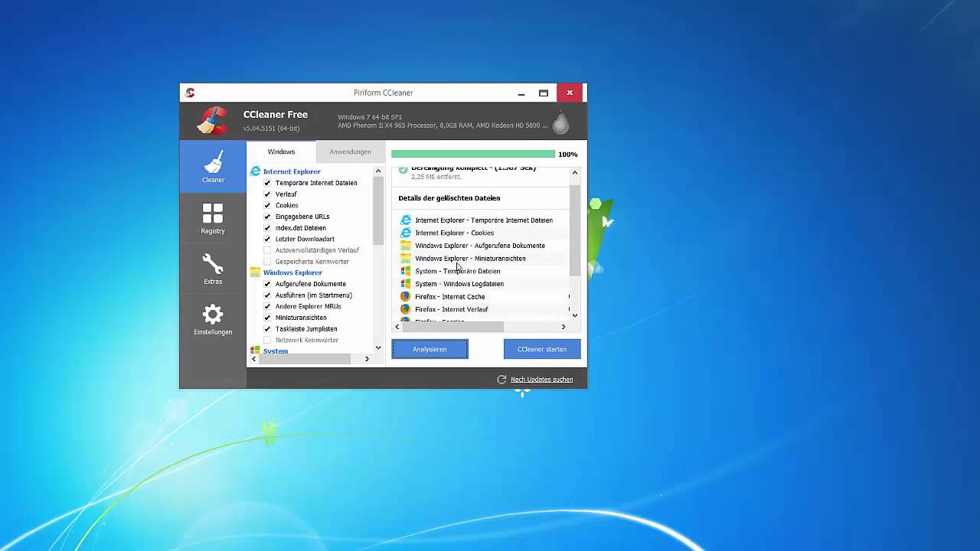Uncheck Miniaturansichten checkbox in options tree
Screen dimensions: 980x551
coord(267,318)
